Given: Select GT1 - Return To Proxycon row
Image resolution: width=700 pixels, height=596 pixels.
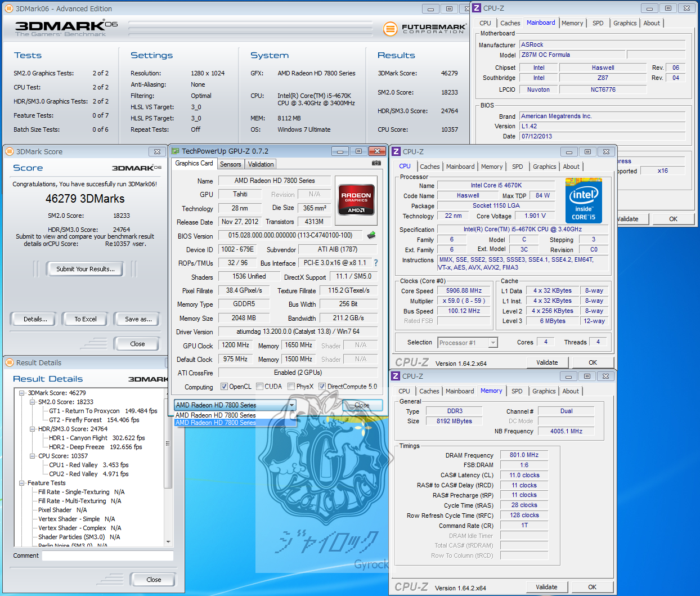Looking at the screenshot, I should tap(103, 411).
